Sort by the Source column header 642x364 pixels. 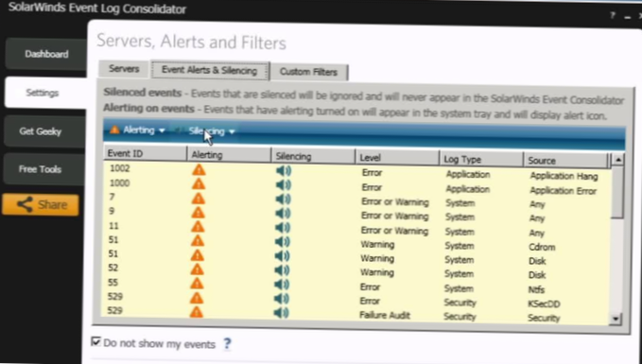[566, 161]
